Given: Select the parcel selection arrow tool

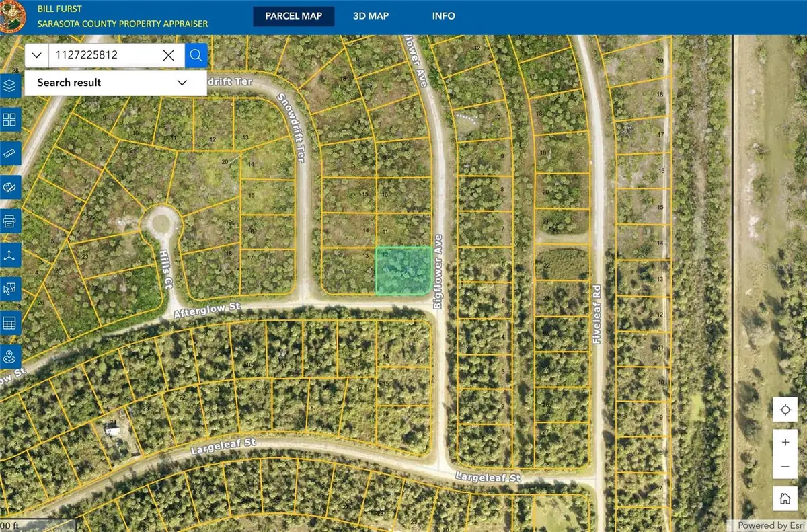Looking at the screenshot, I should click(x=9, y=289).
